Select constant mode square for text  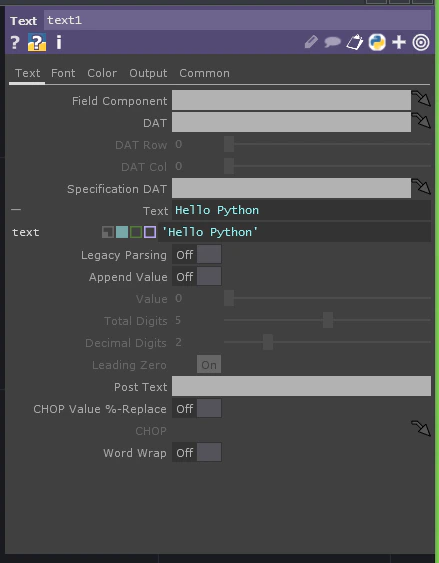tap(108, 232)
